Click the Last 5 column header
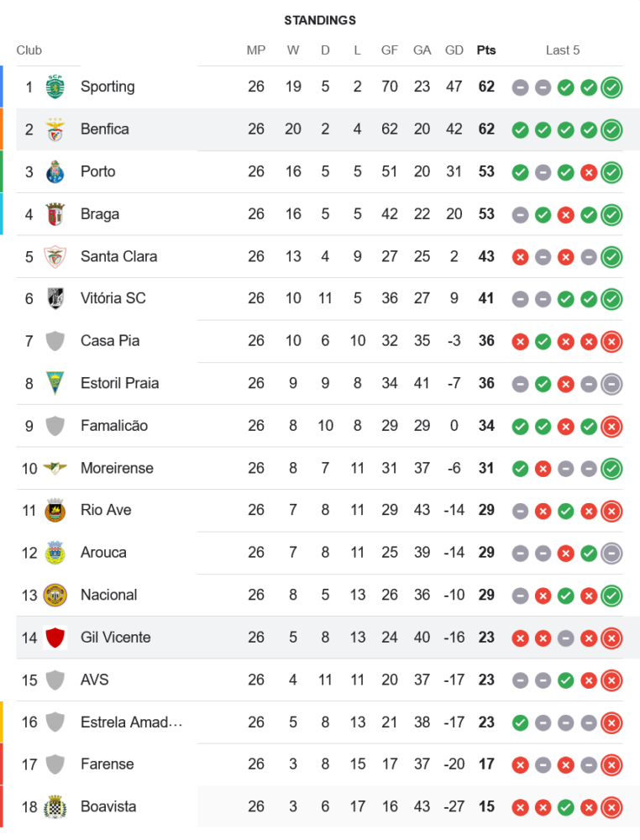640x840 pixels. coord(563,50)
